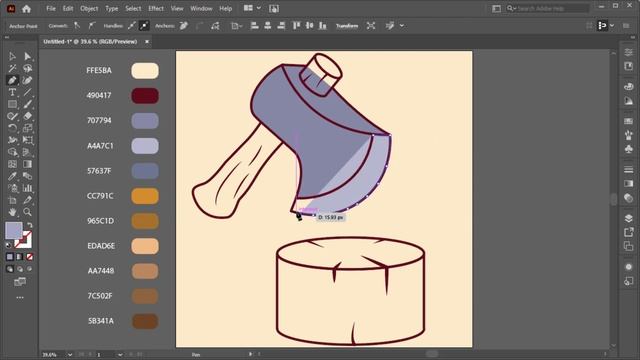The width and height of the screenshot is (640, 360).
Task: Select the Scale tool
Action: pyautogui.click(x=27, y=128)
